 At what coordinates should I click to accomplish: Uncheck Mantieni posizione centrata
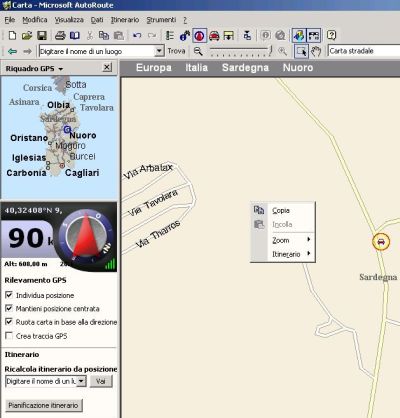[x=9, y=308]
